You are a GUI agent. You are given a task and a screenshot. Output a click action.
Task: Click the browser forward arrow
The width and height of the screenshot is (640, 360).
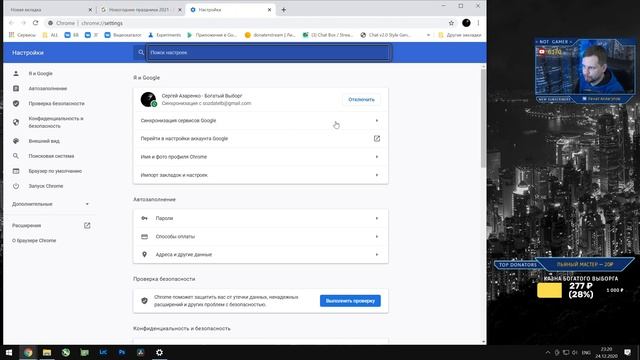pyautogui.click(x=23, y=23)
